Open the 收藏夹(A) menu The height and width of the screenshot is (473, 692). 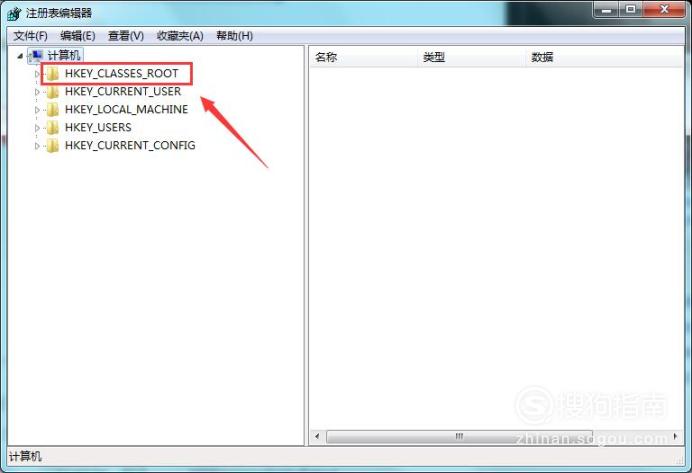(180, 36)
